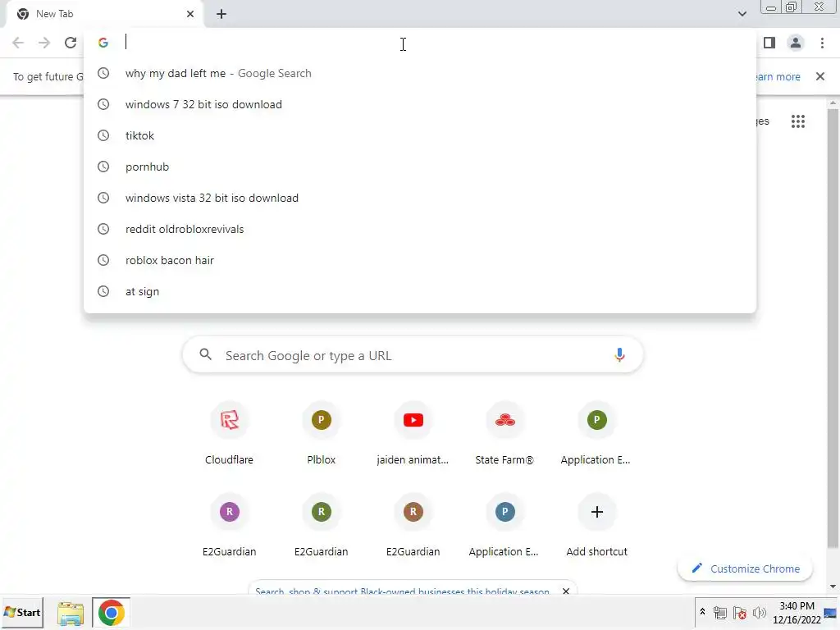Open a new tab with plus button

221,14
